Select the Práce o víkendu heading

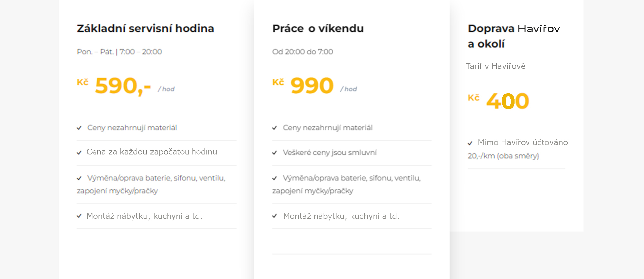click(318, 28)
